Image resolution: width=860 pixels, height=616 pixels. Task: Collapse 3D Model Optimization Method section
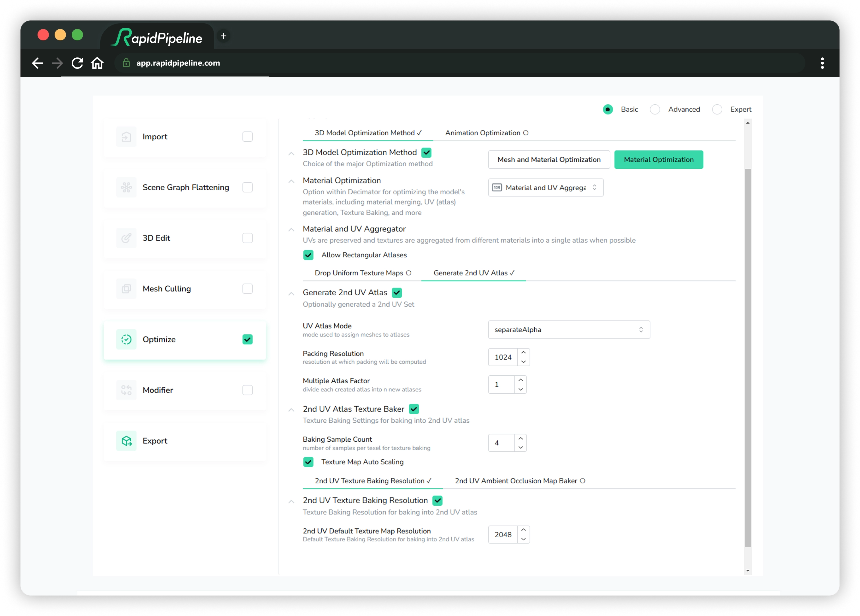pos(291,154)
